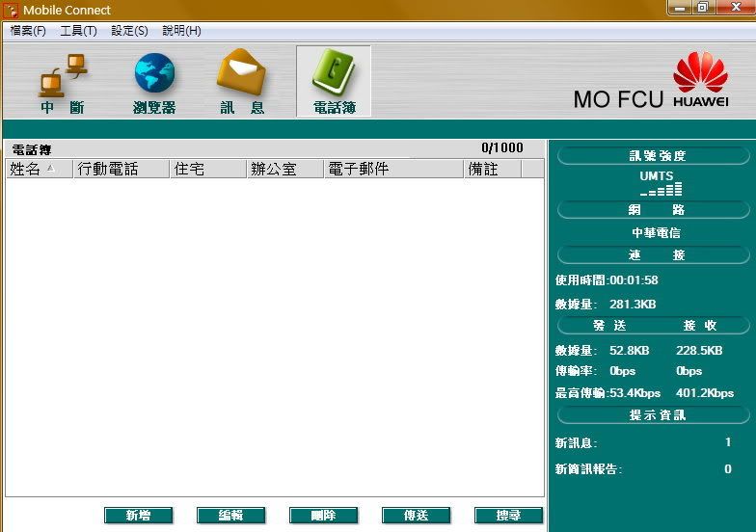
Task: Click the 電子郵件 column header
Action: tap(392, 169)
